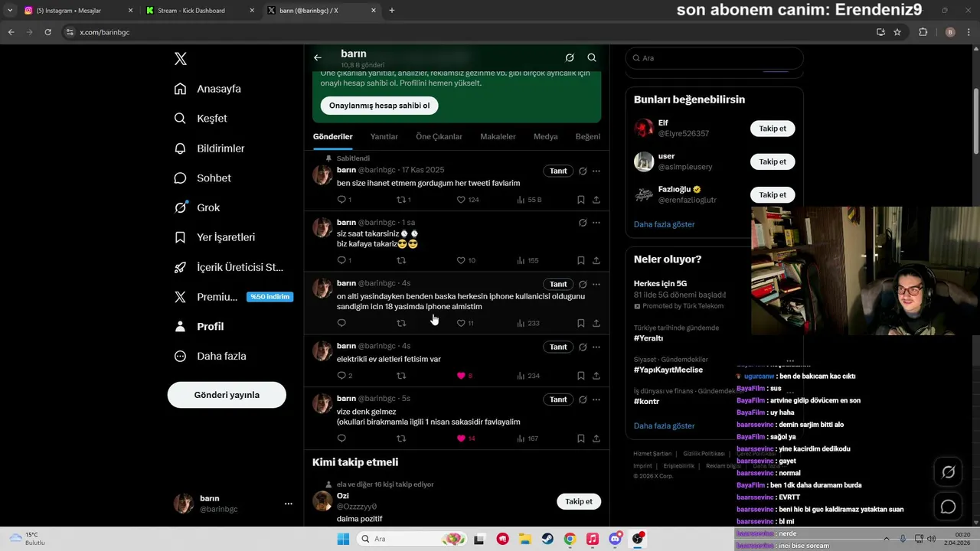This screenshot has height=551, width=980.
Task: Open Steam from taskbar
Action: pos(547,539)
